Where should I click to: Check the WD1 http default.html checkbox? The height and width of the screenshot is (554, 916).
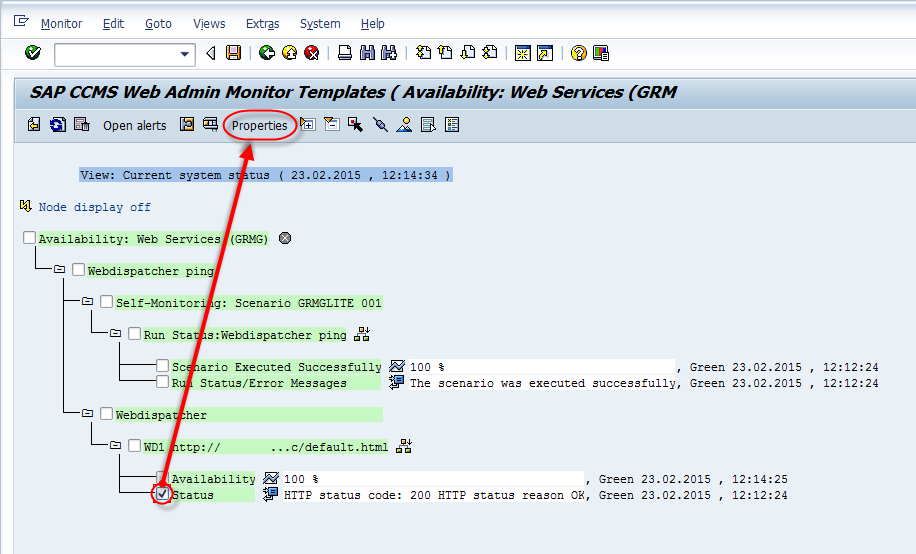click(134, 446)
